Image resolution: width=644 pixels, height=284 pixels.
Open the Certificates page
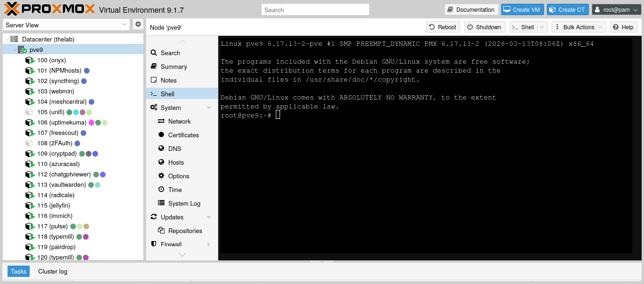click(x=183, y=135)
